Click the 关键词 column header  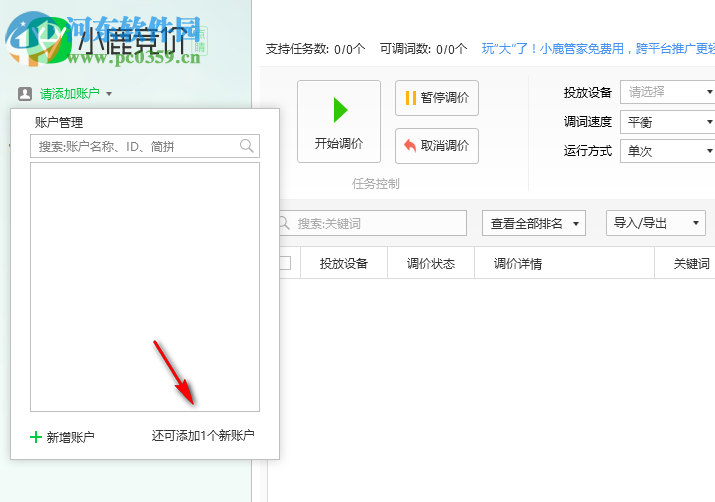pyautogui.click(x=685, y=263)
